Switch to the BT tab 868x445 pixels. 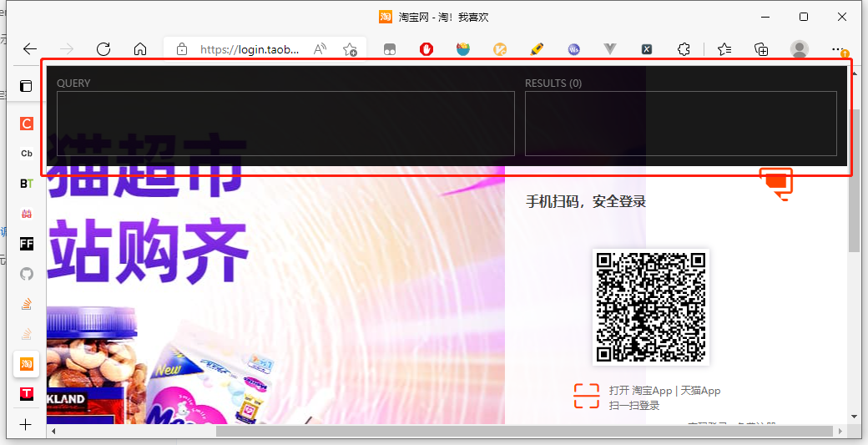(x=27, y=183)
